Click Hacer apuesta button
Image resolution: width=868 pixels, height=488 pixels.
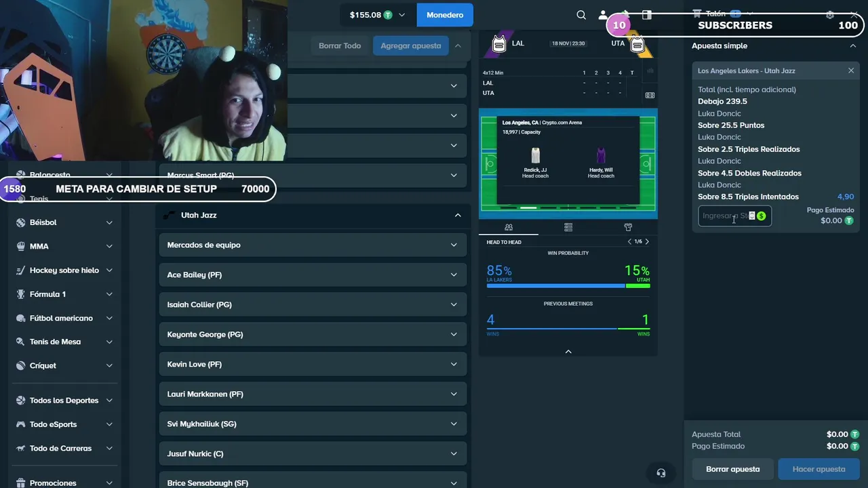[819, 469]
